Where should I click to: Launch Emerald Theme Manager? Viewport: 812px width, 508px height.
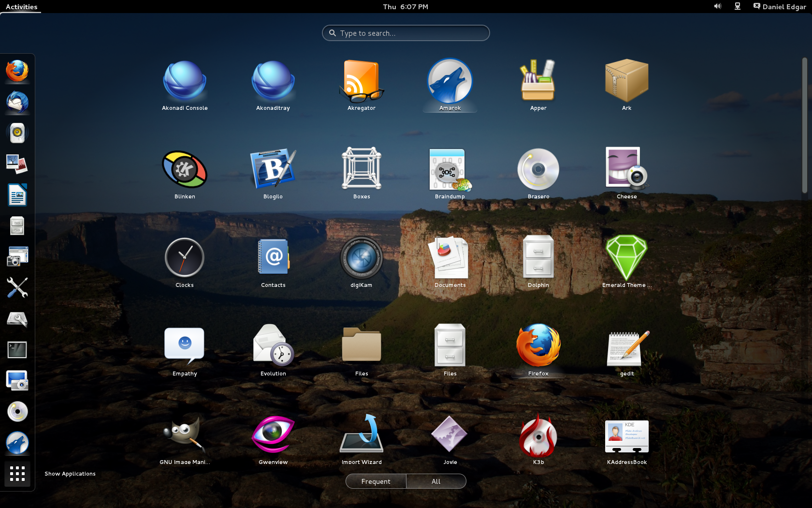pyautogui.click(x=627, y=262)
